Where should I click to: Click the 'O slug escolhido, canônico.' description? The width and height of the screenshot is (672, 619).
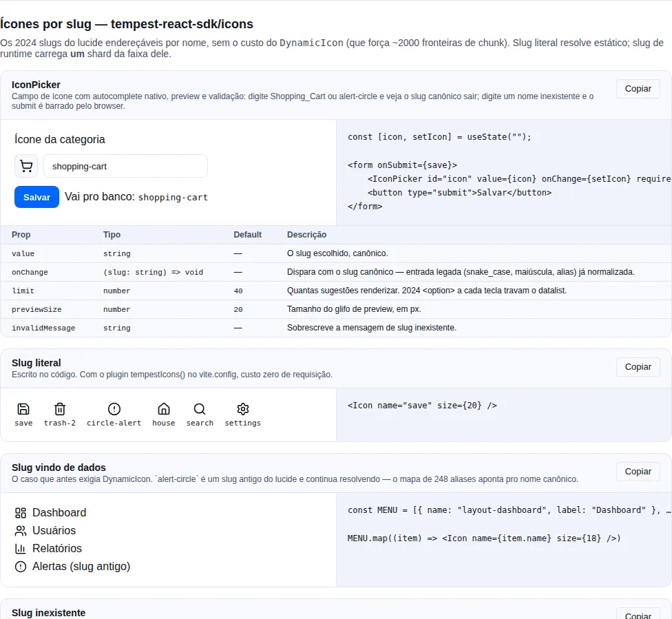tap(337, 253)
